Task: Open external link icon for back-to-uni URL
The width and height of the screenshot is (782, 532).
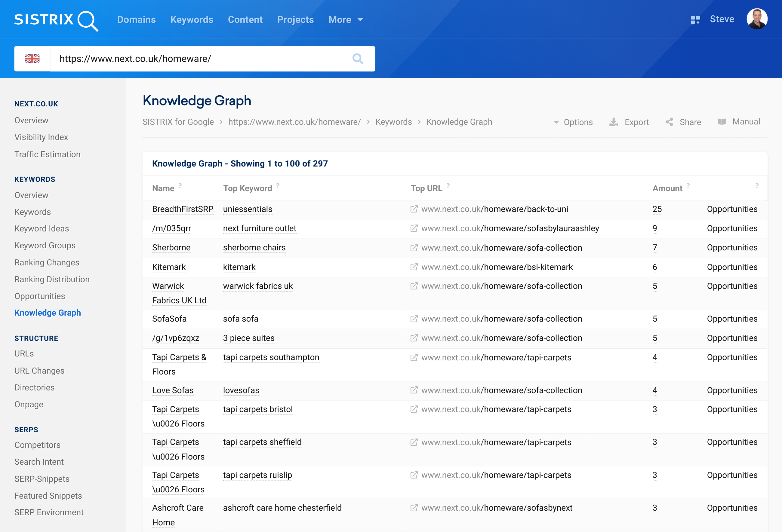Action: click(x=414, y=209)
